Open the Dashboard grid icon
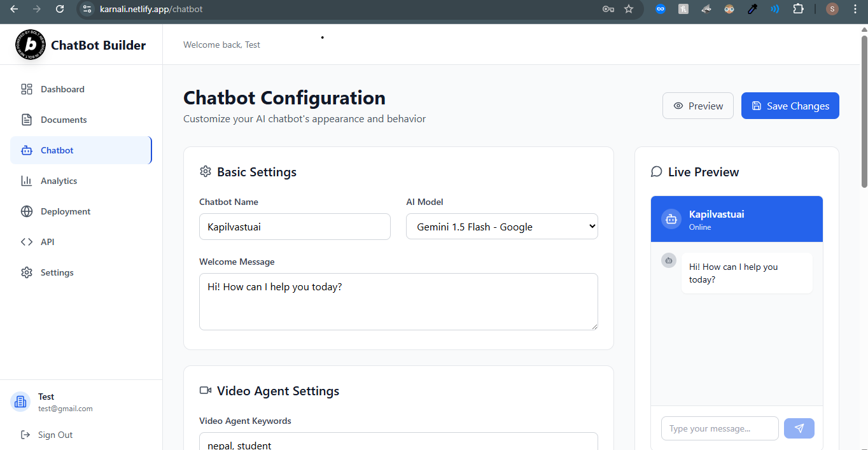Screen dimensions: 868x450 pyautogui.click(x=27, y=89)
